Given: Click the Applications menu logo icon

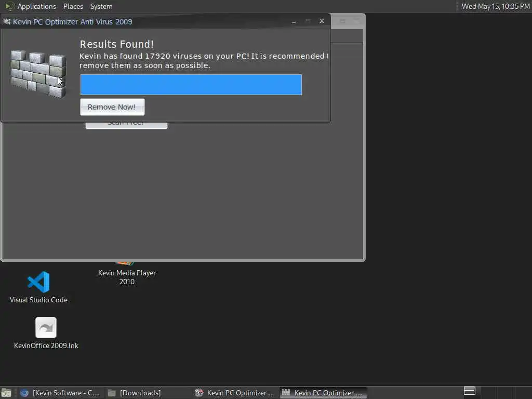Looking at the screenshot, I should click(9, 6).
